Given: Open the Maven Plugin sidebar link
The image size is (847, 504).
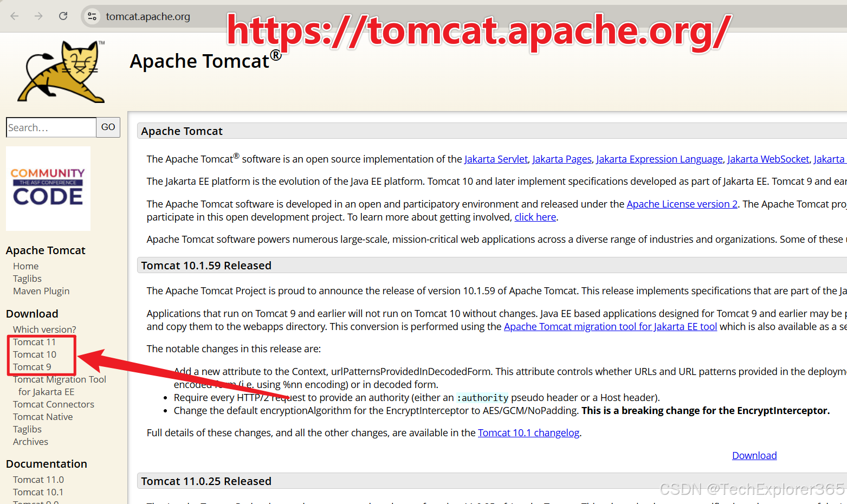Looking at the screenshot, I should [x=41, y=291].
